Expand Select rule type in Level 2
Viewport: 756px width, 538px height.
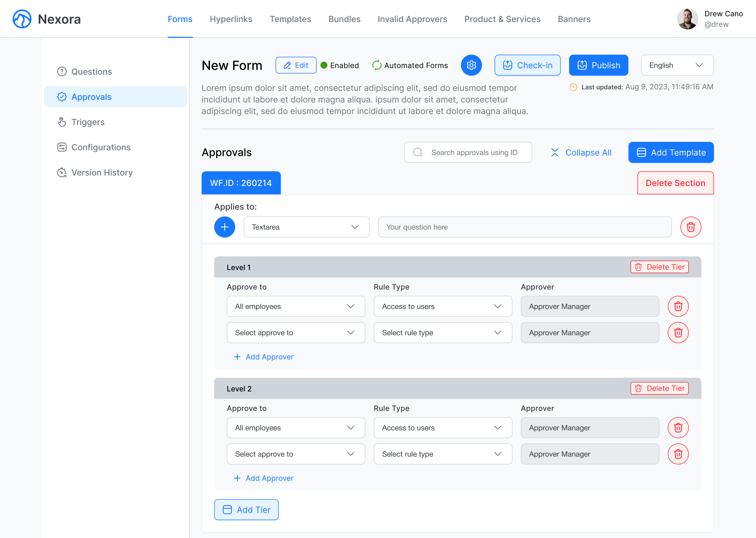[442, 454]
